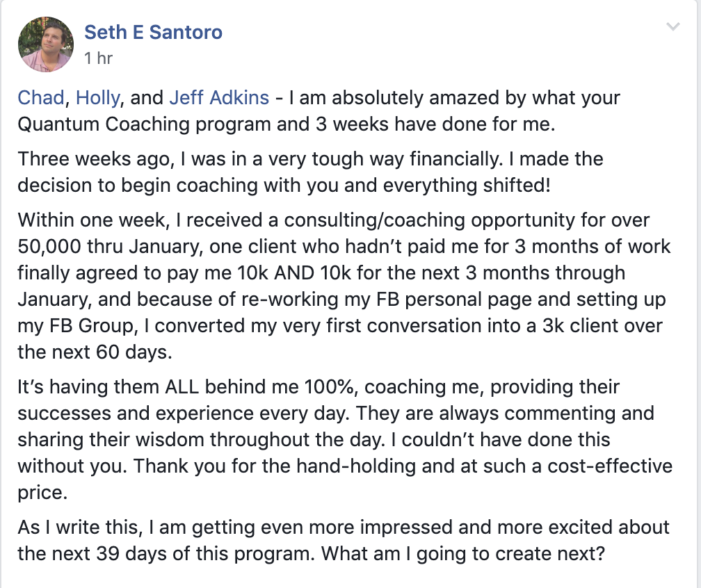Open the post's 1 hr timestamp
This screenshot has height=588, width=701.
point(98,58)
